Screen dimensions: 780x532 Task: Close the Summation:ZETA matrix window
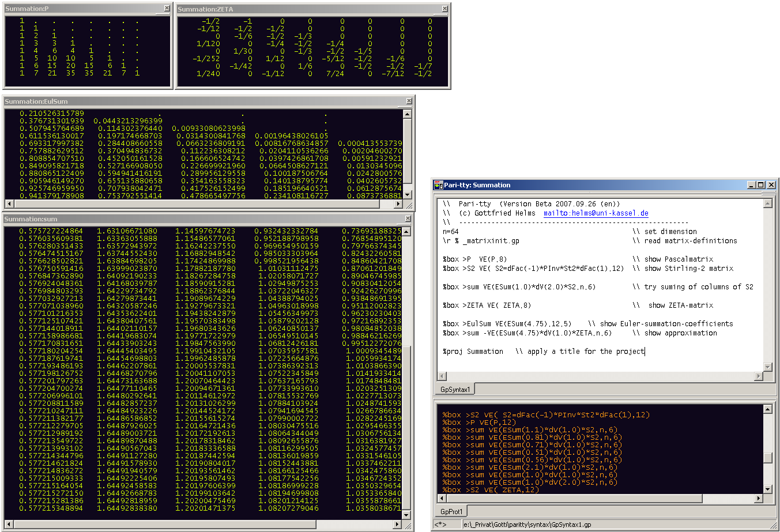(x=444, y=8)
